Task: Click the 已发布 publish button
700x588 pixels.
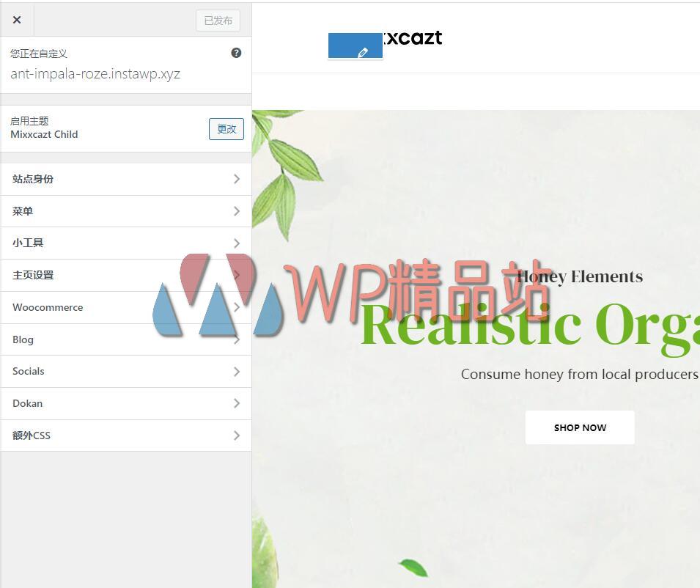Action: tap(218, 20)
